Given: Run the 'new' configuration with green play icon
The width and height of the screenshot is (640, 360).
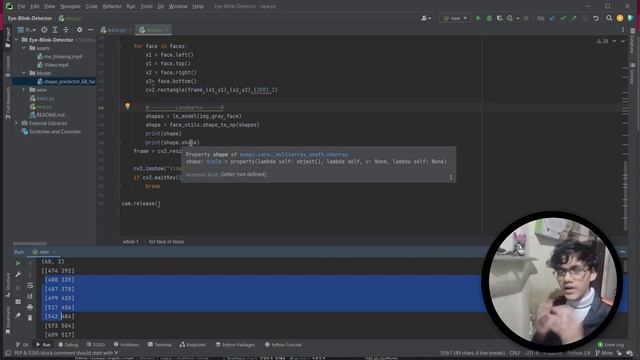Looking at the screenshot, I should pyautogui.click(x=478, y=18).
